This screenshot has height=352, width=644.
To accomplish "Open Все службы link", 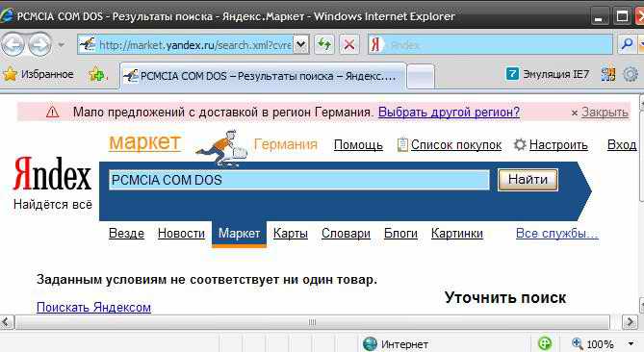I will coord(557,234).
